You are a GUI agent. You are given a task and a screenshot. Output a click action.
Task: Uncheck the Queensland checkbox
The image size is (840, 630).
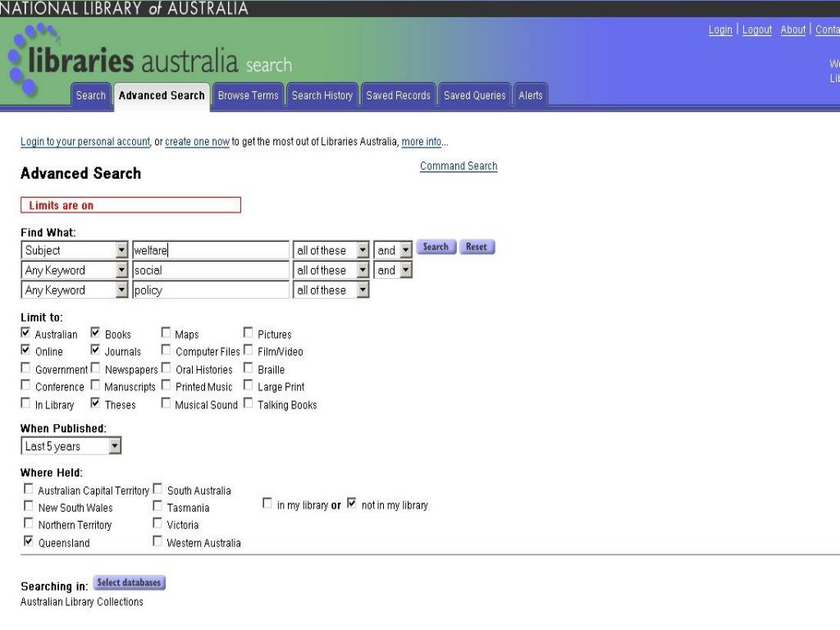pos(29,541)
